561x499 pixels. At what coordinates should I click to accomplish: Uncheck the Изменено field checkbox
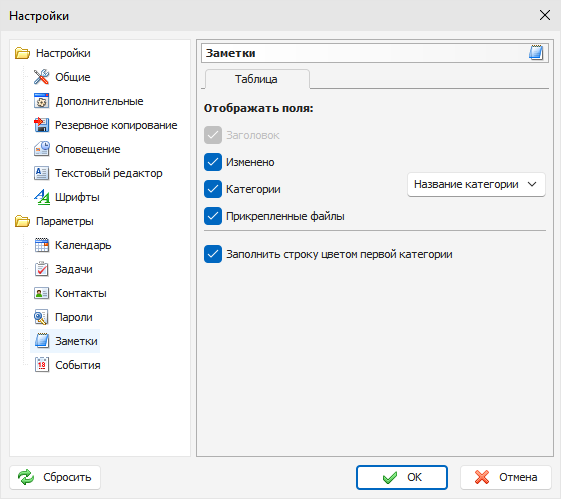[213, 162]
